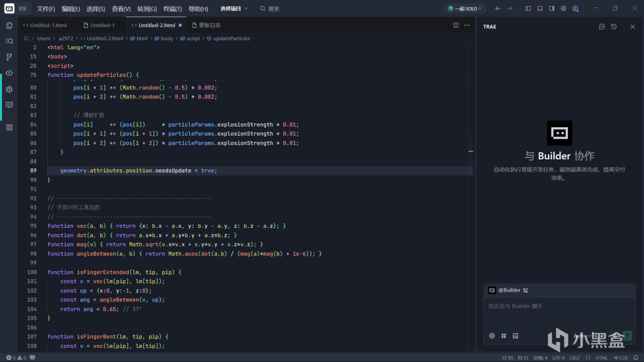
Task: Open chat history in TRAE panel
Action: (614, 27)
